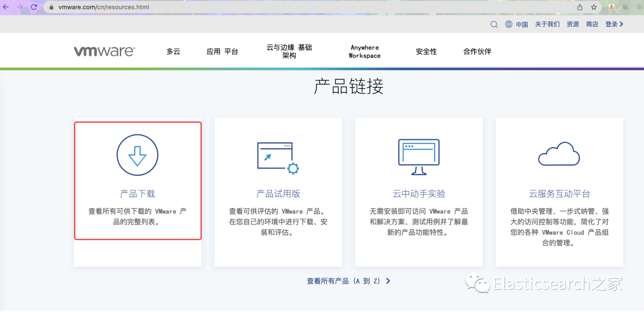Open 资源 in top utility bar
This screenshot has height=312, width=644.
click(x=573, y=24)
